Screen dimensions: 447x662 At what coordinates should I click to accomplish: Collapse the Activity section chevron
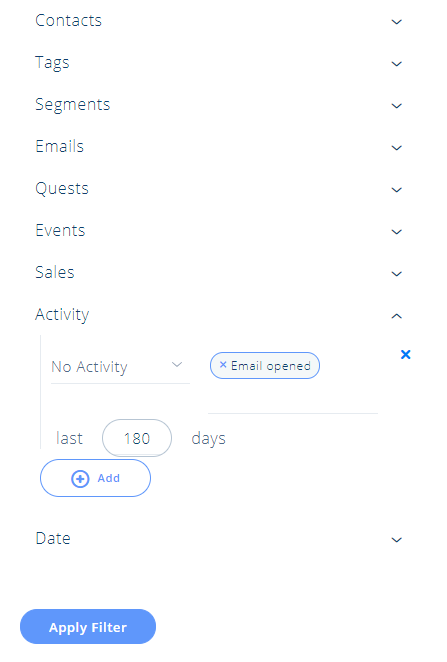tap(396, 316)
